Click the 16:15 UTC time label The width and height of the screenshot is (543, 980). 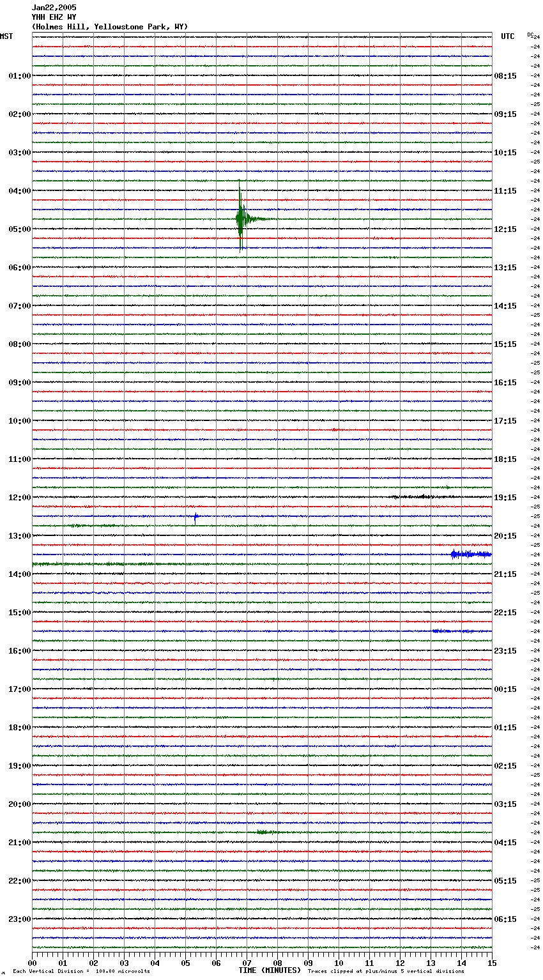point(505,383)
